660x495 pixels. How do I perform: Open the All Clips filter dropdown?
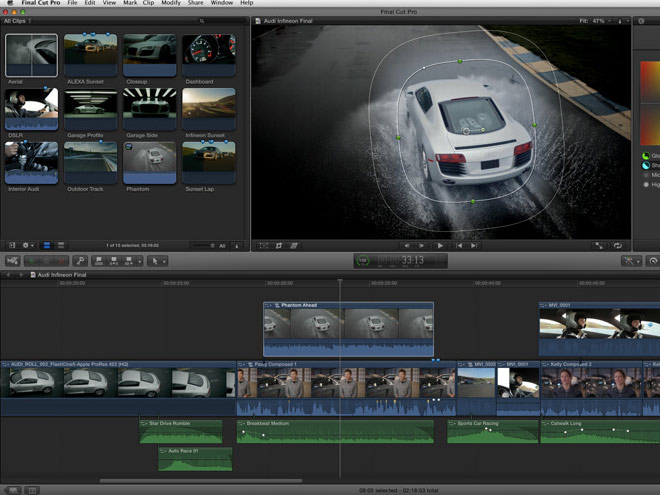point(17,21)
